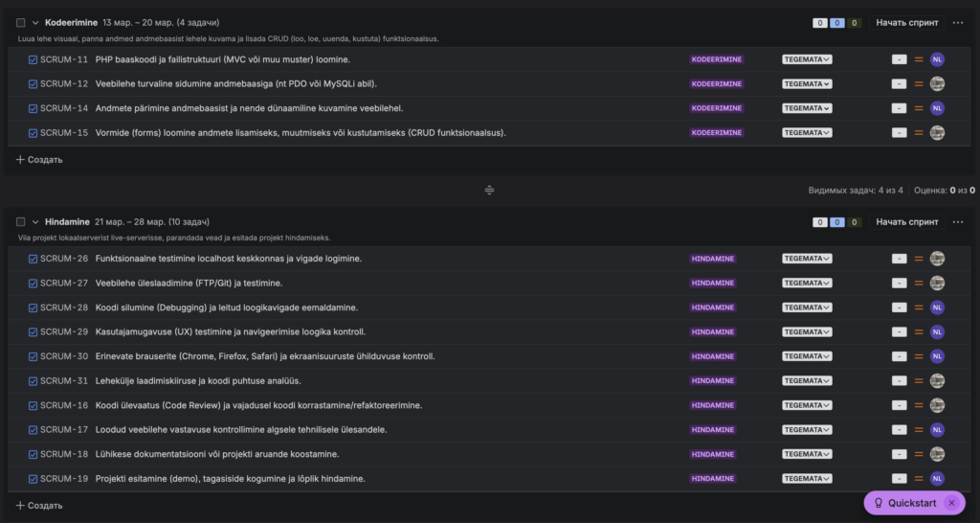The image size is (980, 523).
Task: Click the sprint divider handle between sprints
Action: [489, 190]
